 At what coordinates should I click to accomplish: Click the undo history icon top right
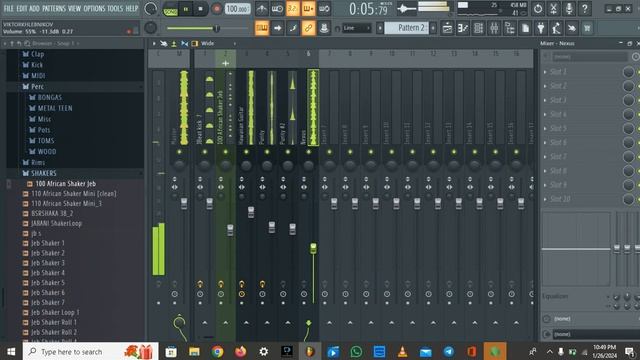pos(538,9)
